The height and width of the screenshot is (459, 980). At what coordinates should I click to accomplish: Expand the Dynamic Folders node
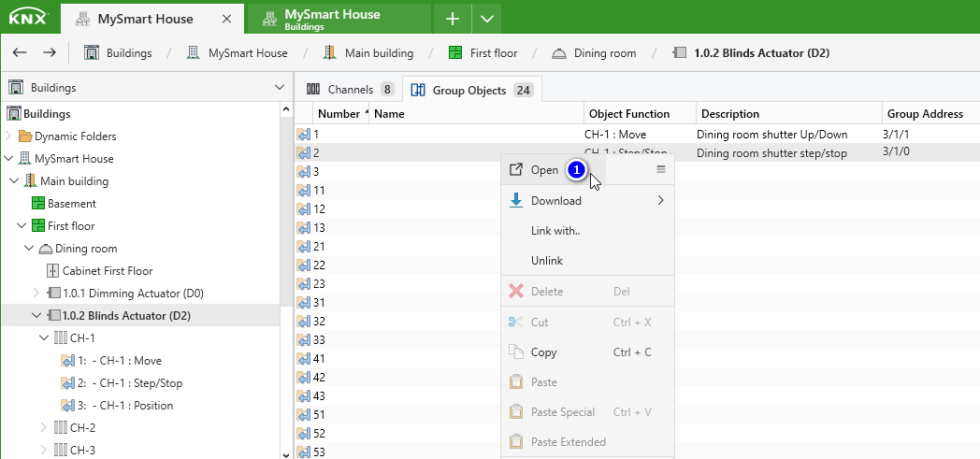[x=8, y=136]
